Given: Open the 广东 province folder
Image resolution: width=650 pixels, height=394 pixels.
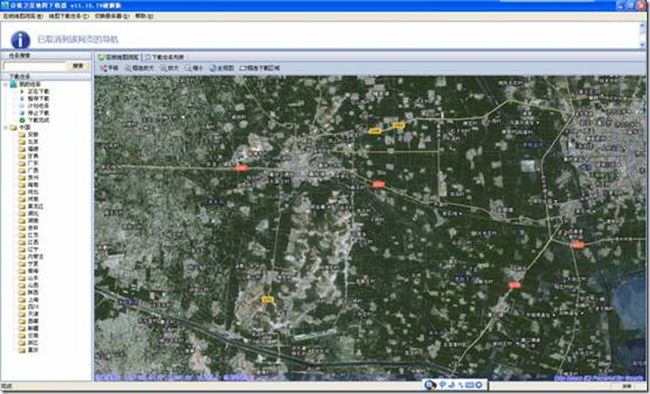Looking at the screenshot, I should (29, 163).
